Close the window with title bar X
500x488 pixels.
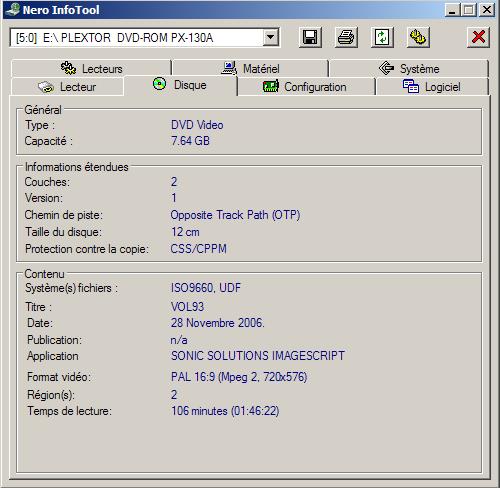(487, 10)
